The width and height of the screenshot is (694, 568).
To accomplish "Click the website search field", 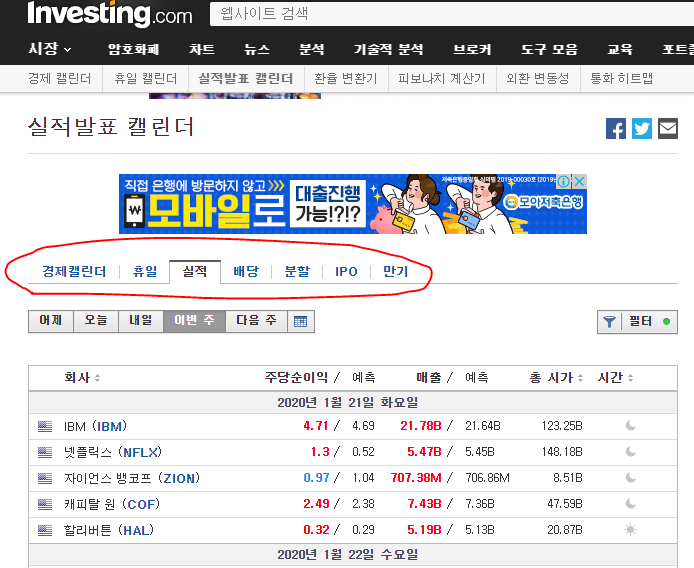I will (x=451, y=14).
